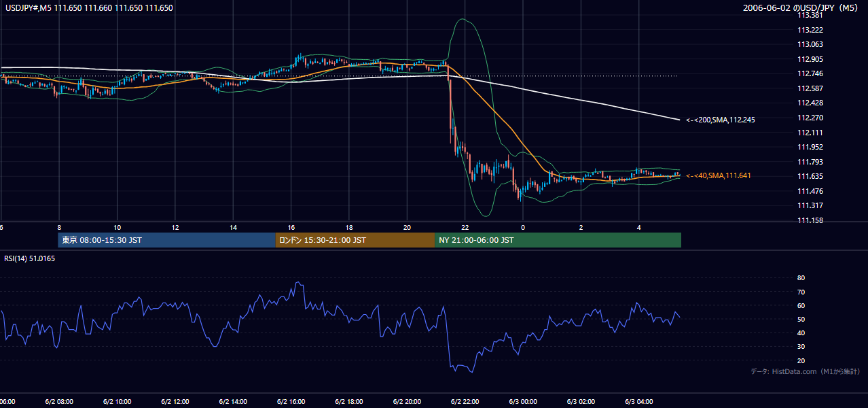Click RSI scale level 50
The height and width of the screenshot is (408, 868).
coord(801,319)
